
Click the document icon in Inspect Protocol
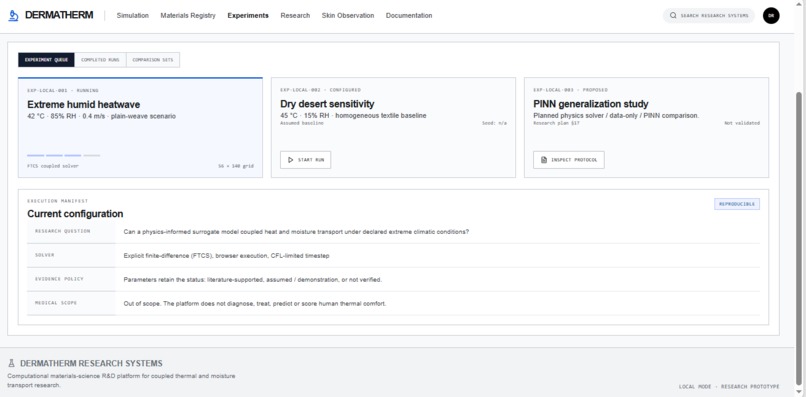tap(544, 160)
